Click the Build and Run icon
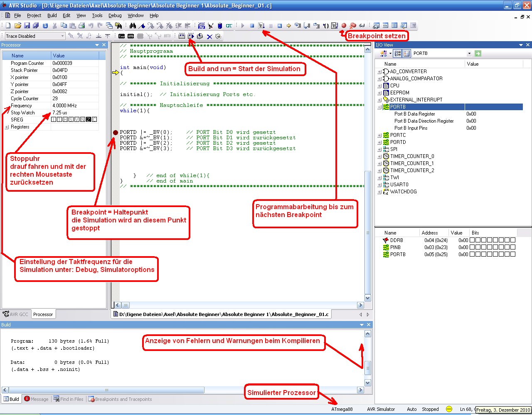532x415 pixels. coord(191,36)
